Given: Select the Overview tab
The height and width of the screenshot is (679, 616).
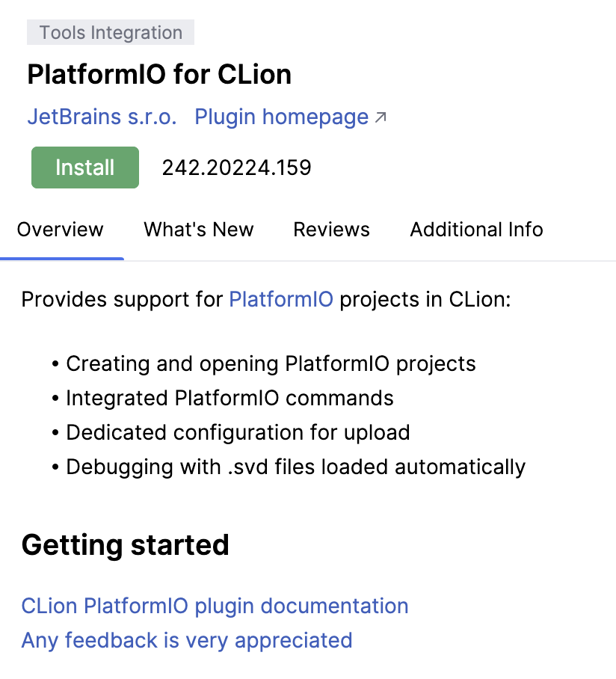Looking at the screenshot, I should (61, 230).
